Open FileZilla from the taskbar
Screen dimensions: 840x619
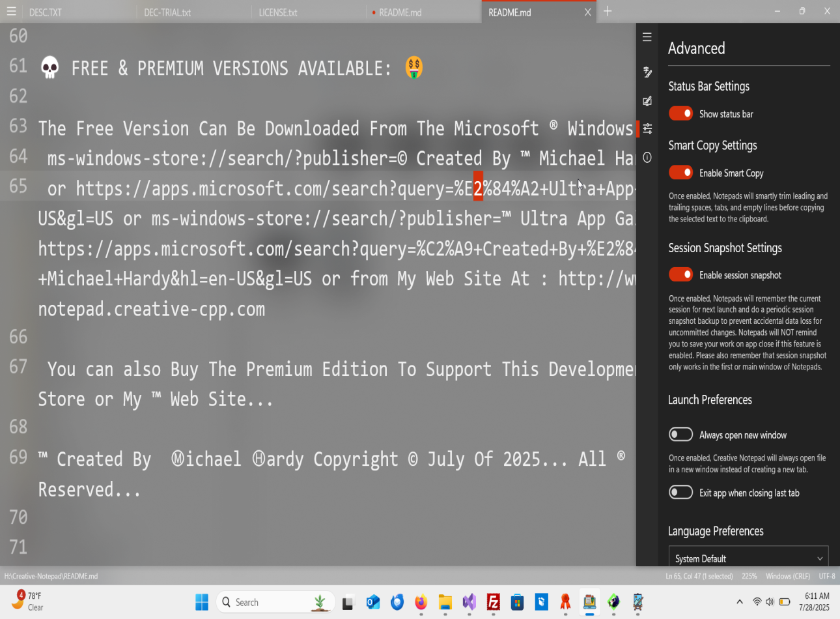[493, 602]
